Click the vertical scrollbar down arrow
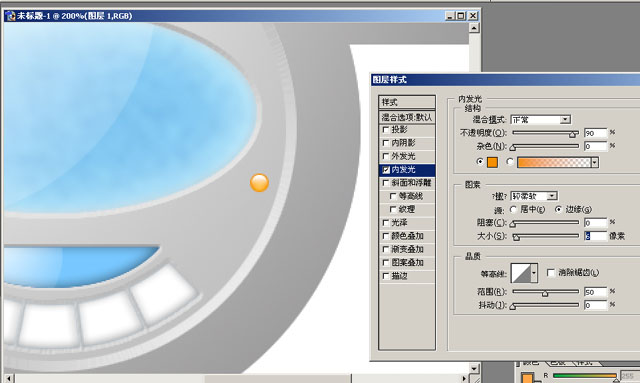 (474, 368)
